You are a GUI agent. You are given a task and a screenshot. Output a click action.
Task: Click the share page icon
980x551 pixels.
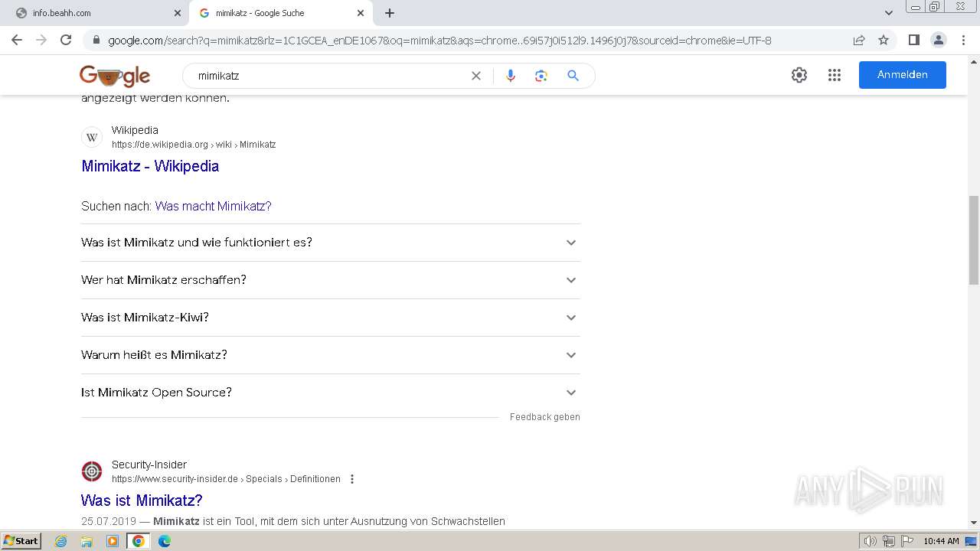859,41
